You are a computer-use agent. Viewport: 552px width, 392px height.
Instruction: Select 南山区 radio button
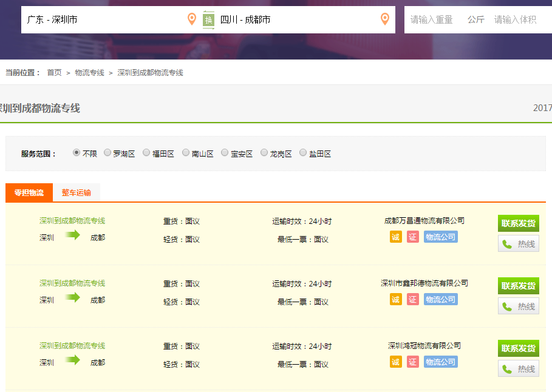coord(186,153)
